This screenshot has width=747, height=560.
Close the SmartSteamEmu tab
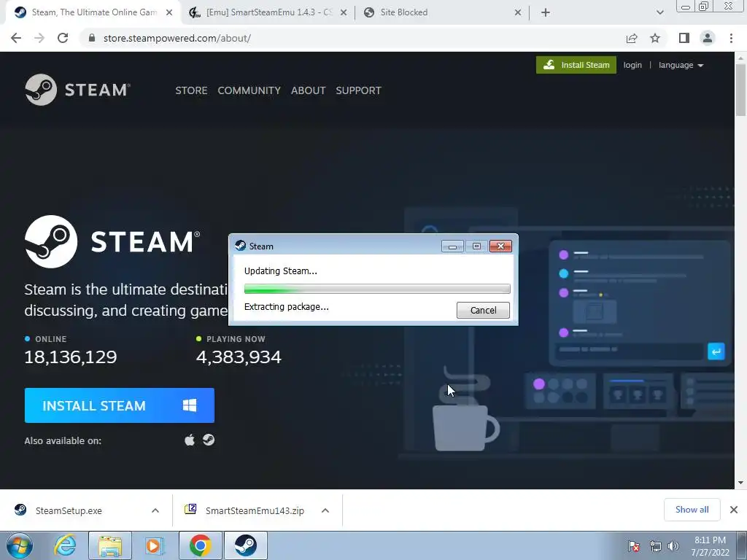(x=344, y=12)
